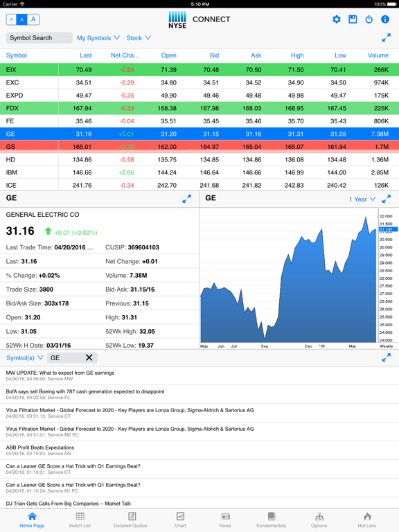Sort by Net Change column header
399x532 pixels.
point(125,55)
